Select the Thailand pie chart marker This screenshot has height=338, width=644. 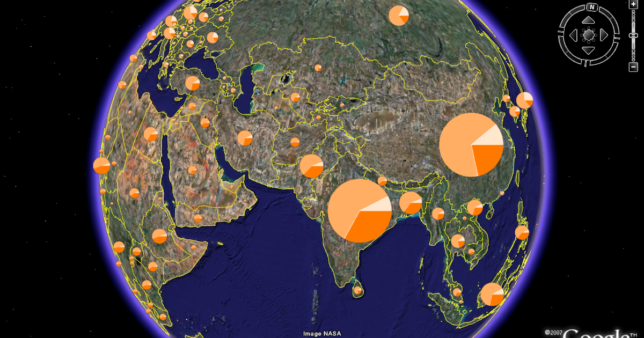[x=458, y=241]
